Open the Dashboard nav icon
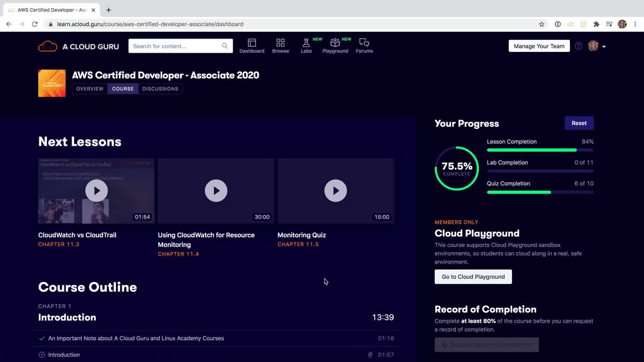The height and width of the screenshot is (362, 644). [x=252, y=43]
